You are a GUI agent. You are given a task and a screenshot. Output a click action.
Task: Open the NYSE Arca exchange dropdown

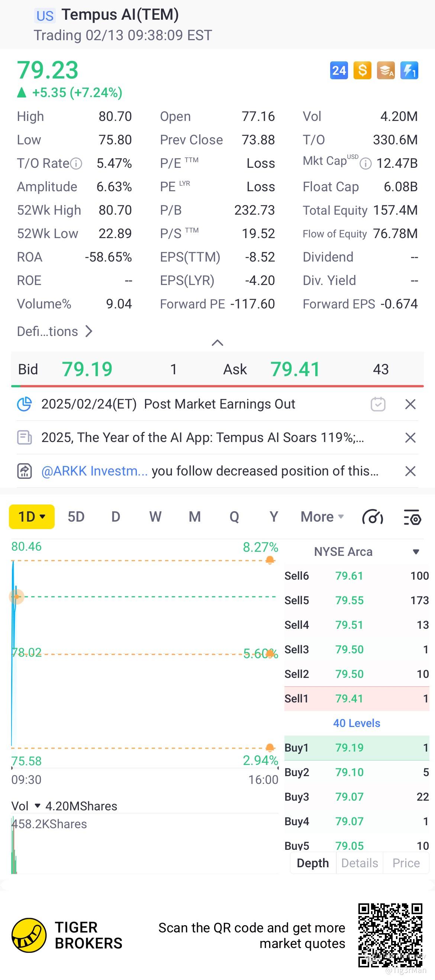pos(416,552)
